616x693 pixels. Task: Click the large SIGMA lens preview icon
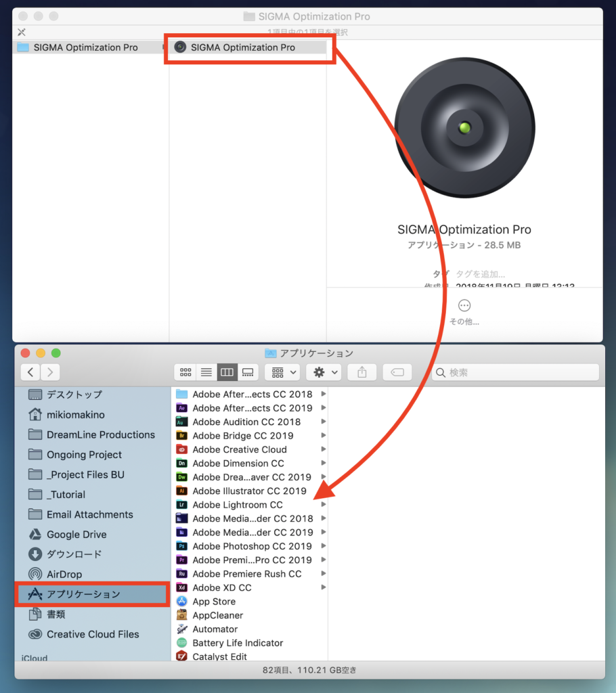click(464, 128)
